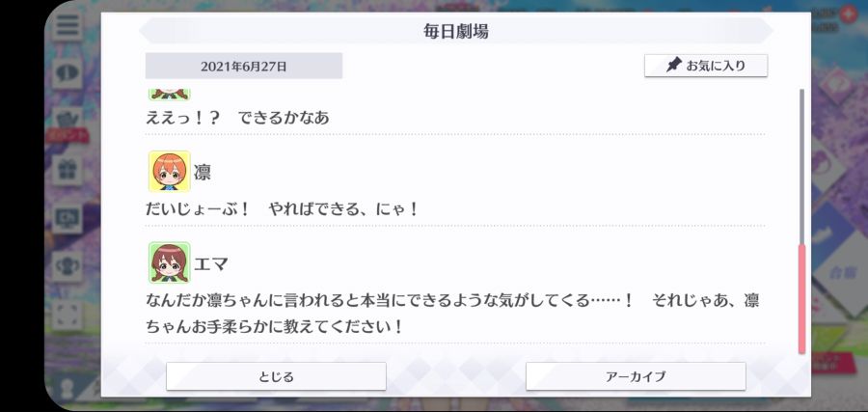Click the 毎日劇場 title header
This screenshot has width=868, height=412.
(455, 31)
